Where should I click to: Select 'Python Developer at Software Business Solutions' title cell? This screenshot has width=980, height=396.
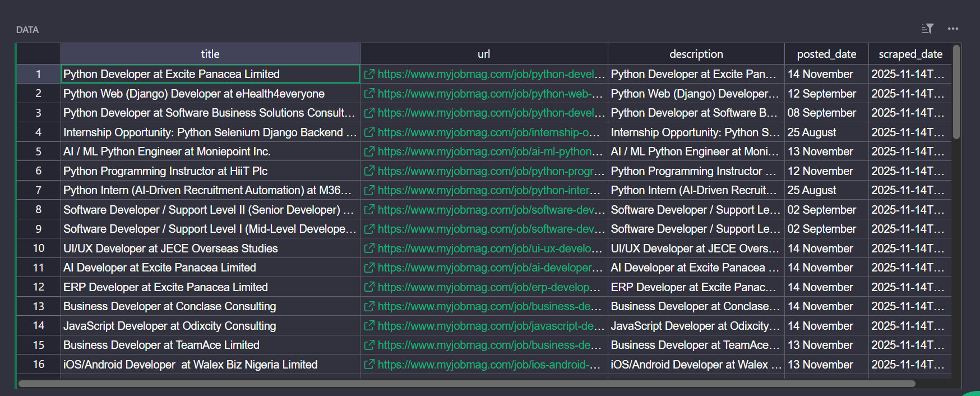point(210,113)
